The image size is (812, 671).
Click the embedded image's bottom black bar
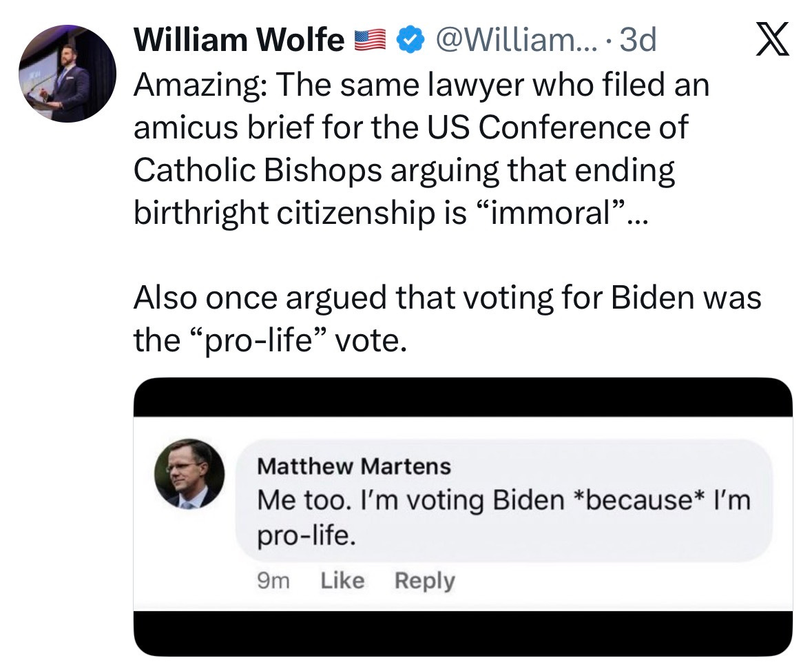pyautogui.click(x=462, y=632)
